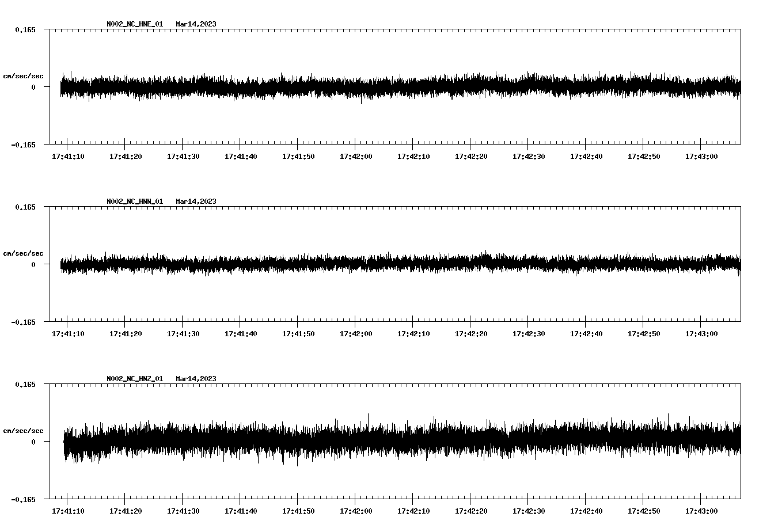This screenshot has height=532, width=782.
Task: Select the Mar14,2023 date on the middle trace
Action: point(196,202)
